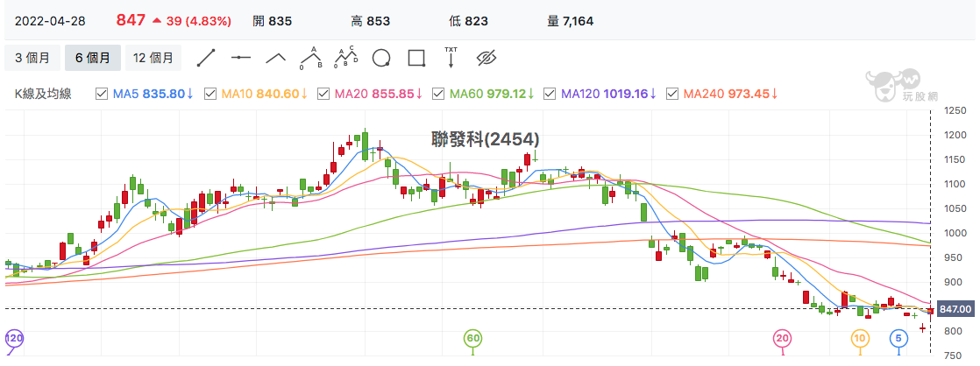Click the 847.00 current price label
Image resolution: width=980 pixels, height=366 pixels.
[x=956, y=308]
